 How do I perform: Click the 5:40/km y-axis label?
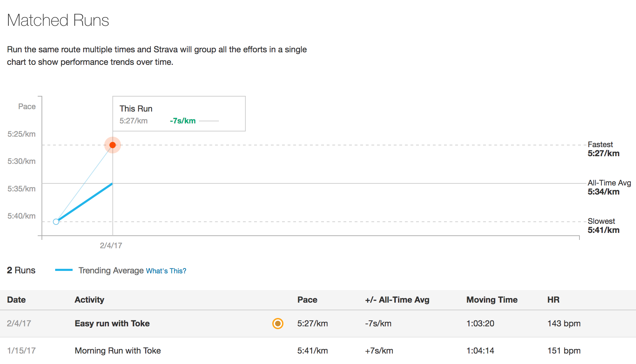point(22,216)
